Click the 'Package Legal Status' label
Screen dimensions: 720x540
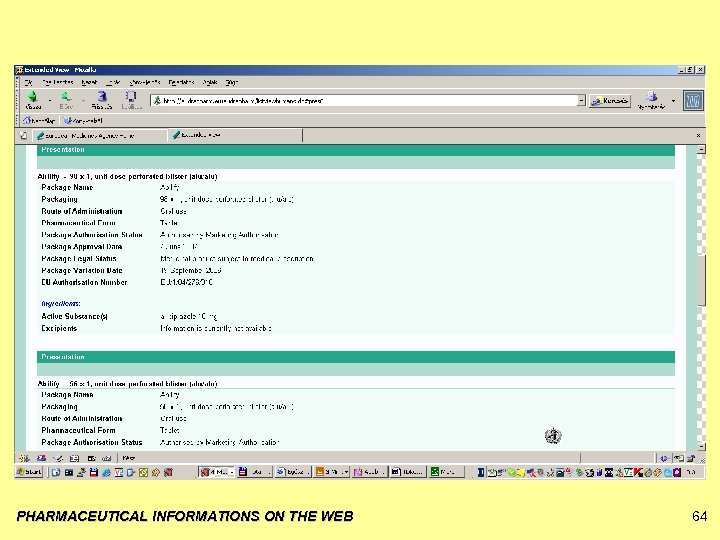click(x=79, y=259)
